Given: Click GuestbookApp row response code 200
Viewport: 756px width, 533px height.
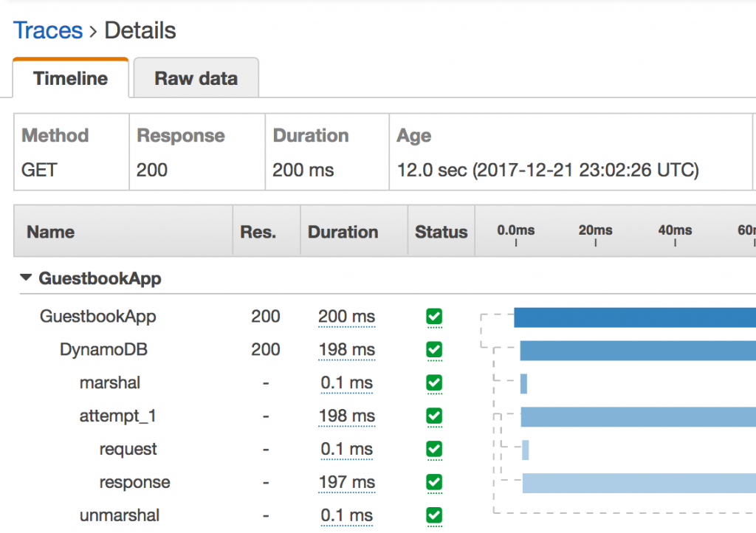Looking at the screenshot, I should click(x=266, y=317).
